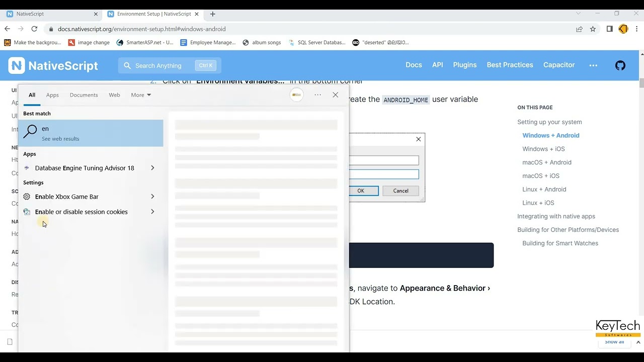Go back in browser history
The image size is (644, 362).
coord(8,29)
